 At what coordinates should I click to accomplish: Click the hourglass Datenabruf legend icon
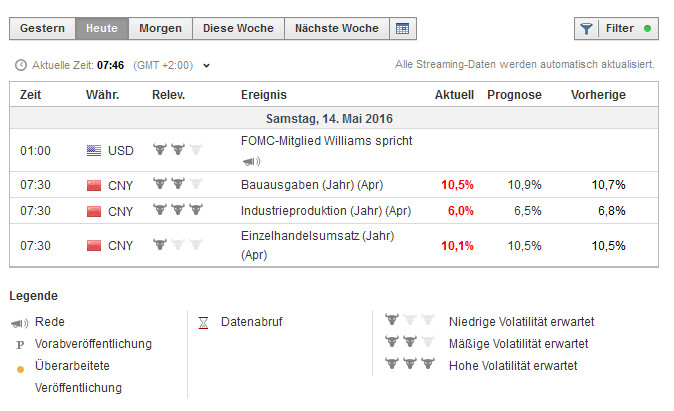click(x=203, y=322)
